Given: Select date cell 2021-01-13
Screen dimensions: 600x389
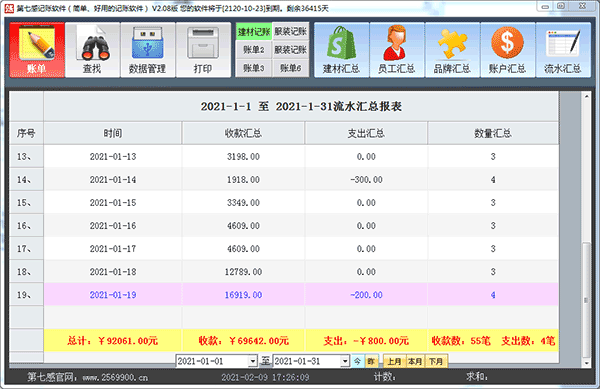Looking at the screenshot, I should pos(113,156).
